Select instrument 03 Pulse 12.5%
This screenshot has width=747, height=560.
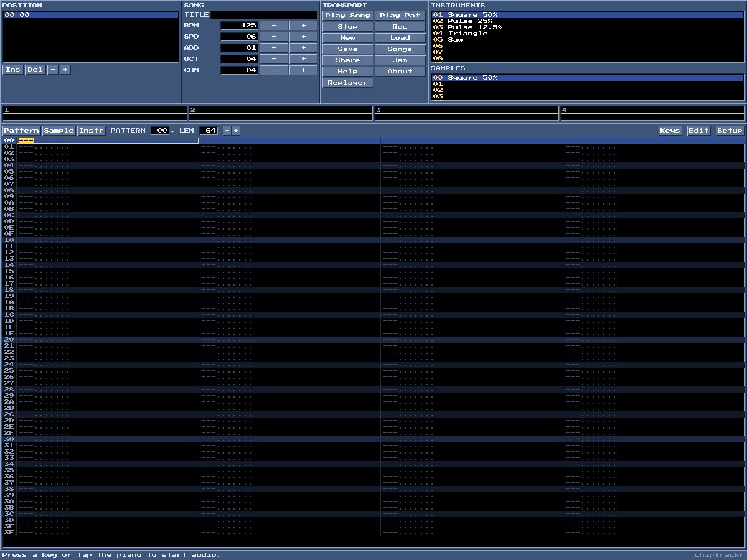coord(588,27)
